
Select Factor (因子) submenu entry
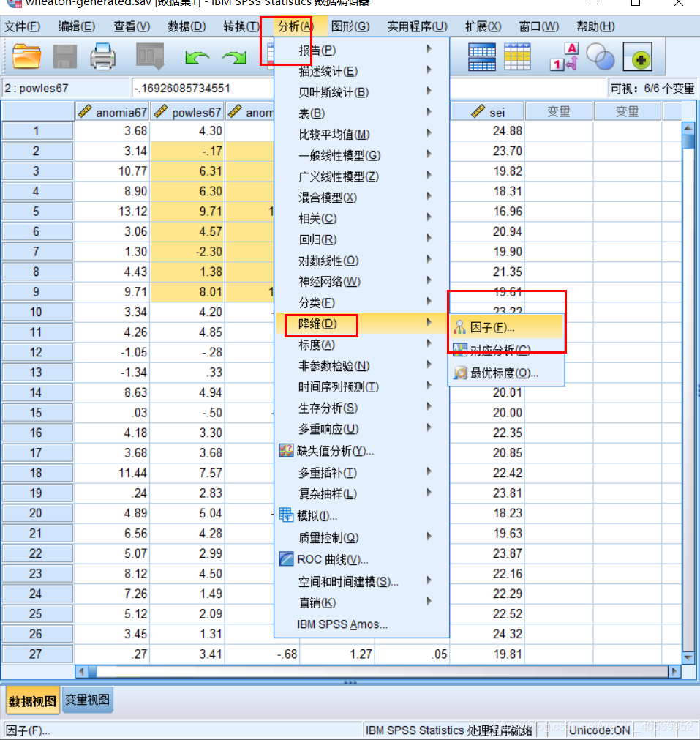506,327
